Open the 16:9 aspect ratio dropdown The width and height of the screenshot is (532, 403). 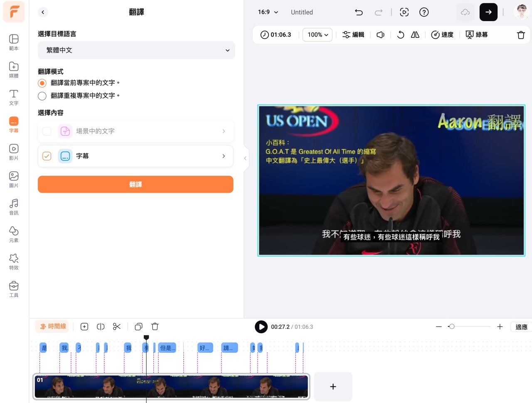(x=268, y=12)
